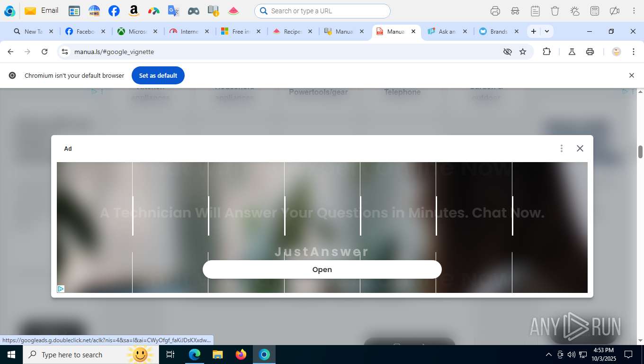Open Task View on the taskbar
The image size is (644, 364).
pyautogui.click(x=170, y=355)
